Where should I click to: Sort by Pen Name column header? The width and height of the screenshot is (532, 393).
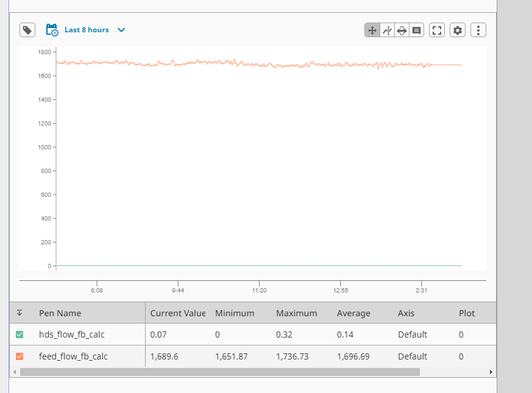60,313
